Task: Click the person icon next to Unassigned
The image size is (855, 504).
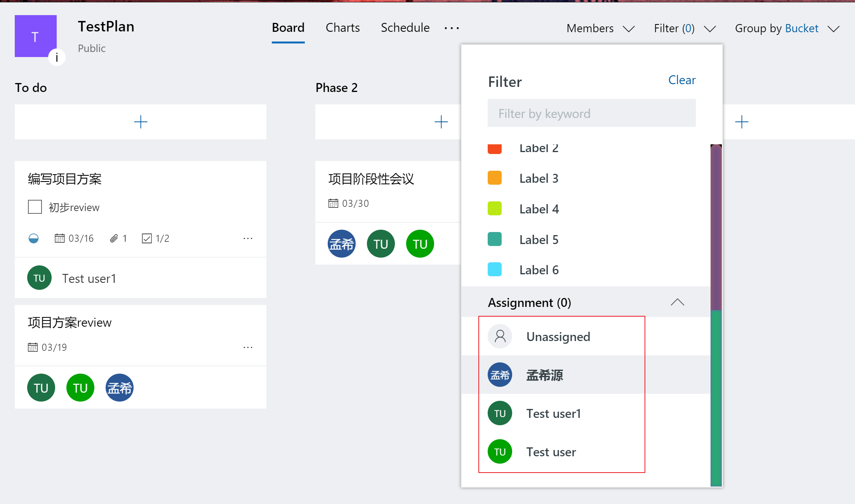Action: pyautogui.click(x=500, y=337)
